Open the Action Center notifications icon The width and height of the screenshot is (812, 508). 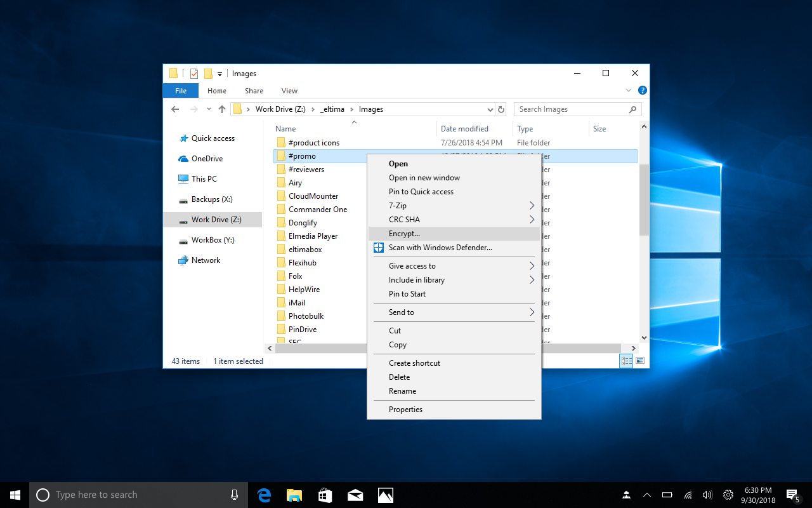coord(792,495)
